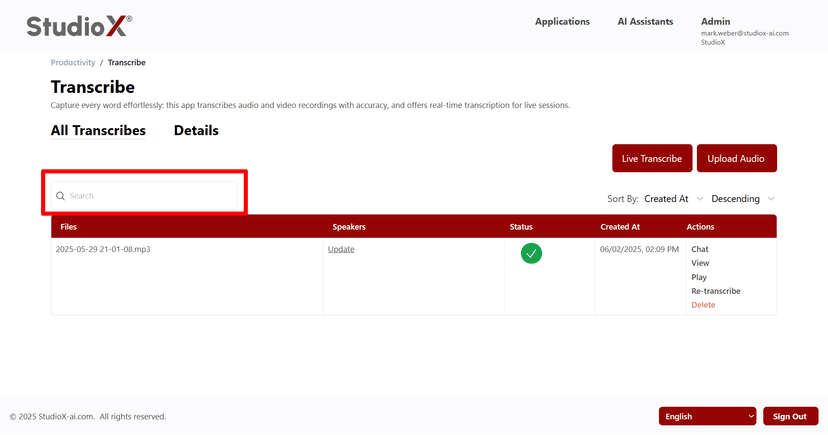Click the Transcribe page heading

[92, 87]
